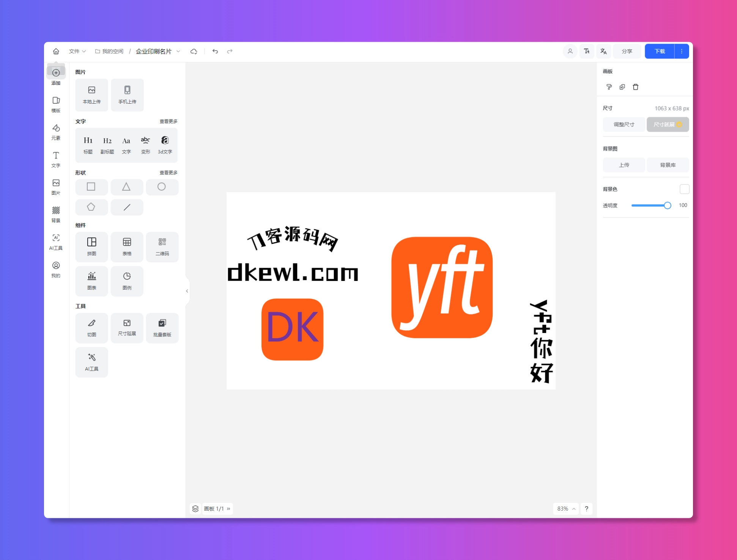This screenshot has width=737, height=560.
Task: Open AI工具 tile in 工具 section
Action: (x=91, y=362)
